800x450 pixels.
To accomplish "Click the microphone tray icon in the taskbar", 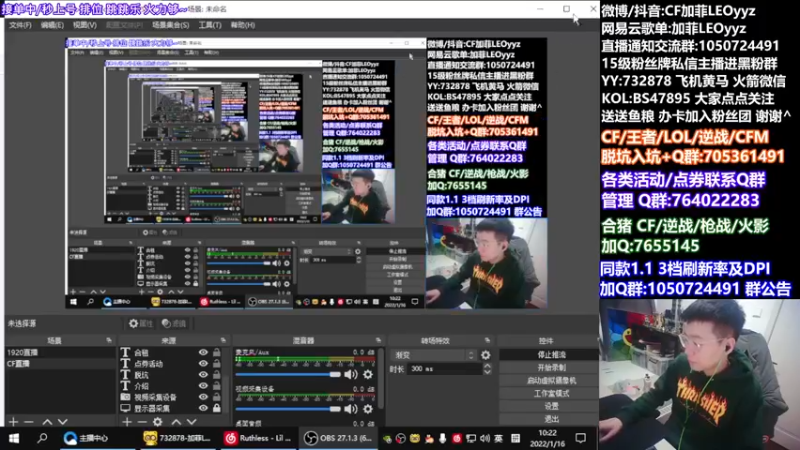I will pos(442,438).
